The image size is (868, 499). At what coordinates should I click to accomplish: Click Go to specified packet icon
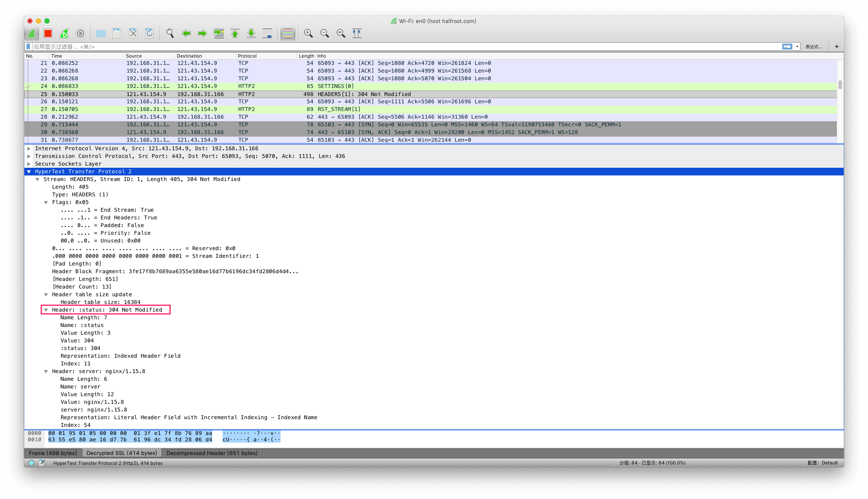(x=219, y=33)
